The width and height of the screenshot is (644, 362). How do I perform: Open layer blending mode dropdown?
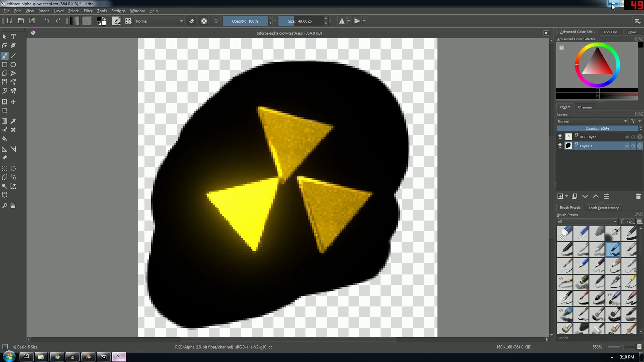coord(592,121)
